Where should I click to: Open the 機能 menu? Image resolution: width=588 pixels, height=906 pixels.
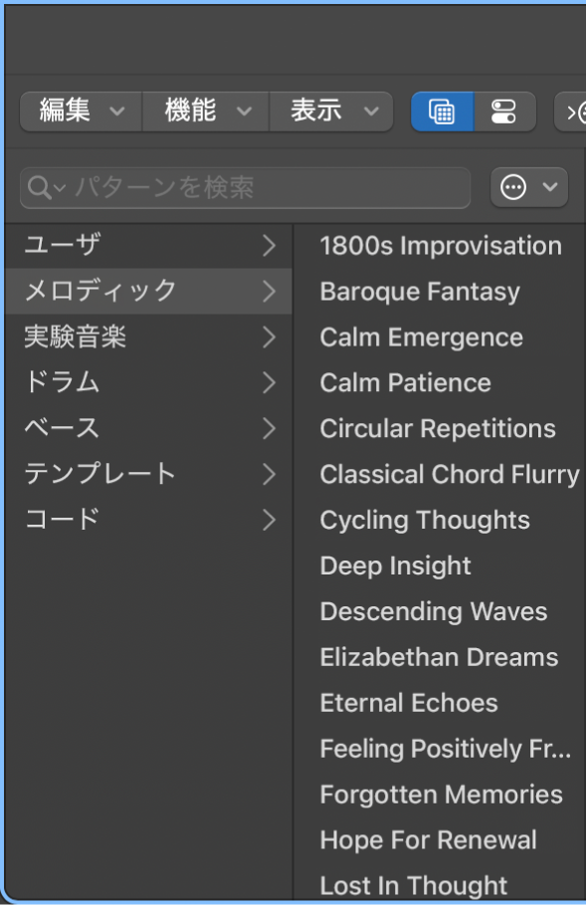click(205, 112)
